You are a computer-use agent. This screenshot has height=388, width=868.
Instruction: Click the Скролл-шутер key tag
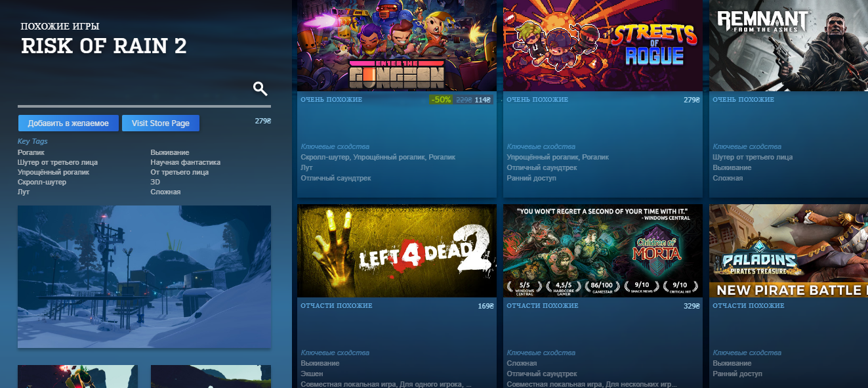[41, 182]
